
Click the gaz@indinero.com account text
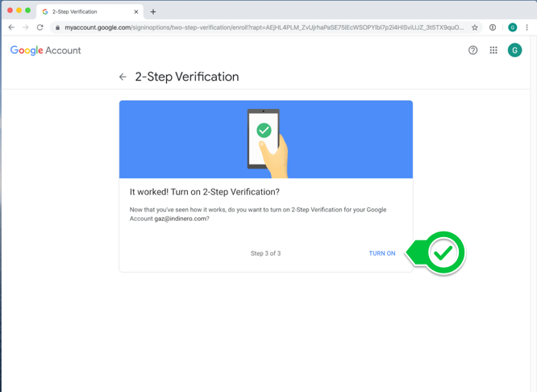[x=180, y=219]
